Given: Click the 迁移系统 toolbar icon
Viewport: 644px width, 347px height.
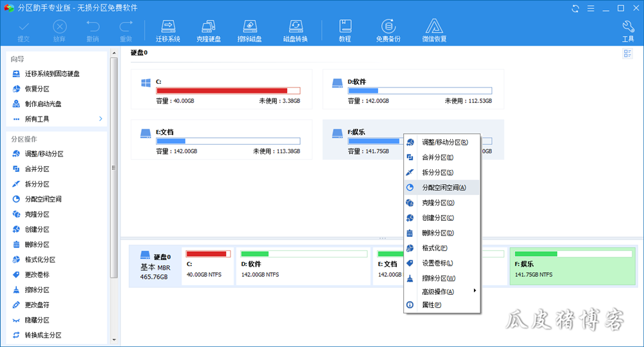Looking at the screenshot, I should point(168,30).
